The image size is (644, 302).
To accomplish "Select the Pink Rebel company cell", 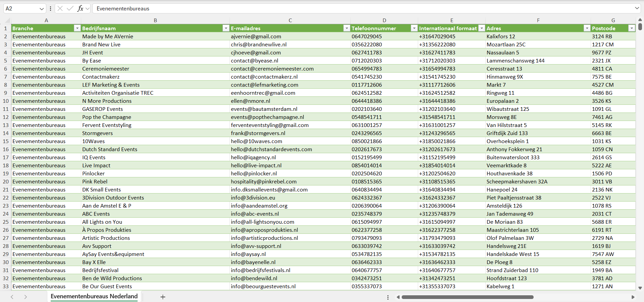I will tap(95, 181).
